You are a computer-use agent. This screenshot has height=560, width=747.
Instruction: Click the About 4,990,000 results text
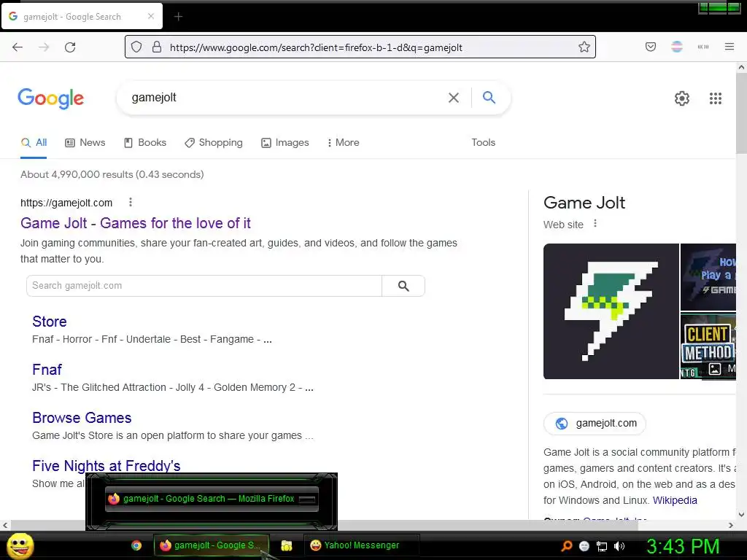(x=112, y=174)
